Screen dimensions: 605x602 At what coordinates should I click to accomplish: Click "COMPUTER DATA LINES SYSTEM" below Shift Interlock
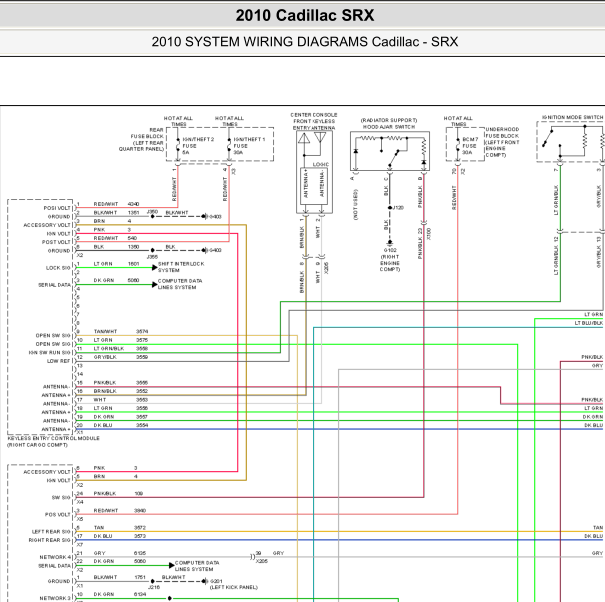(x=180, y=284)
